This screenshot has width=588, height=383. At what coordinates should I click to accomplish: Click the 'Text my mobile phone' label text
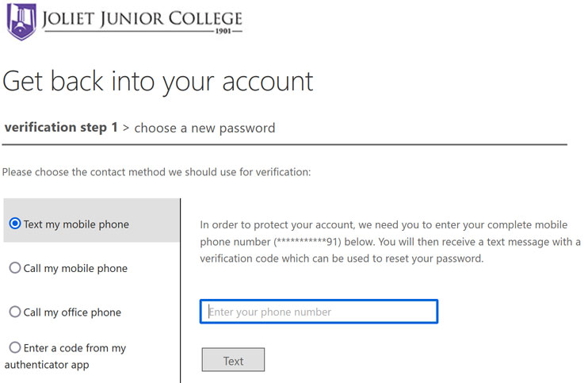pyautogui.click(x=76, y=224)
